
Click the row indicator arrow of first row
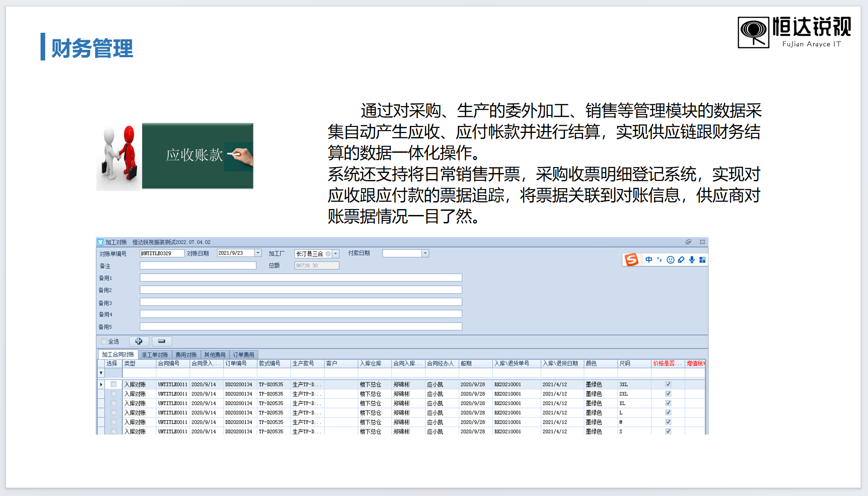coord(101,384)
